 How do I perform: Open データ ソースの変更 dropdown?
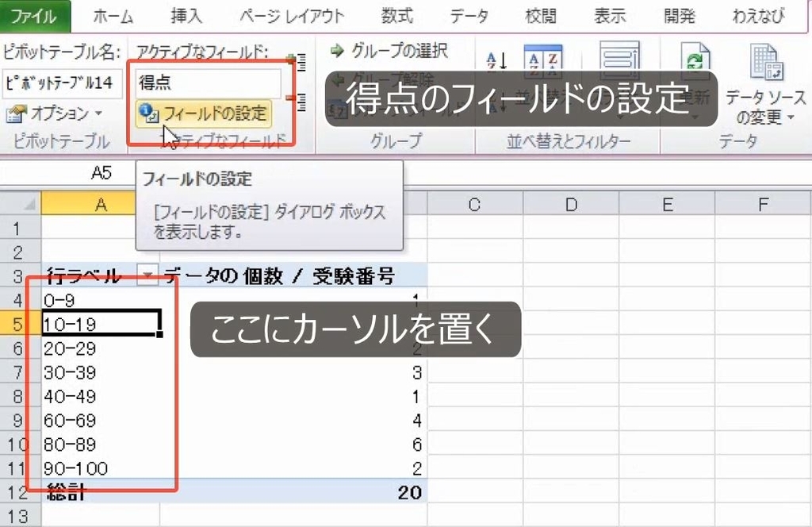[x=765, y=86]
